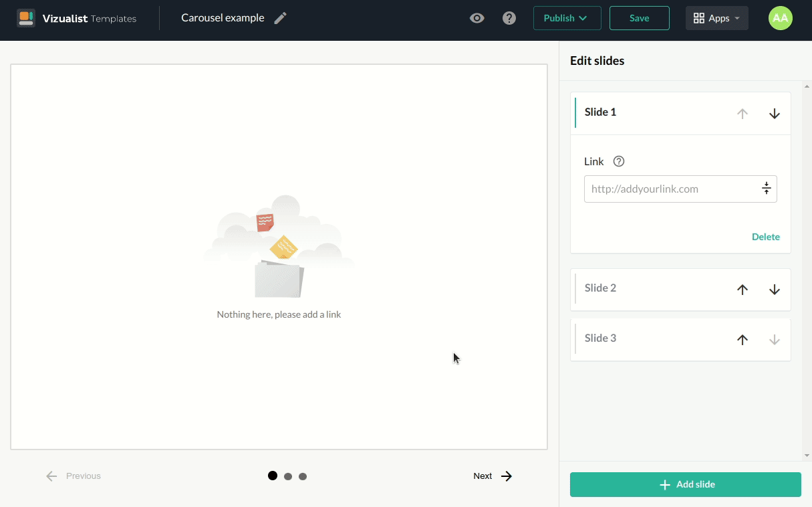
Task: Expand the Apps menu
Action: (716, 18)
